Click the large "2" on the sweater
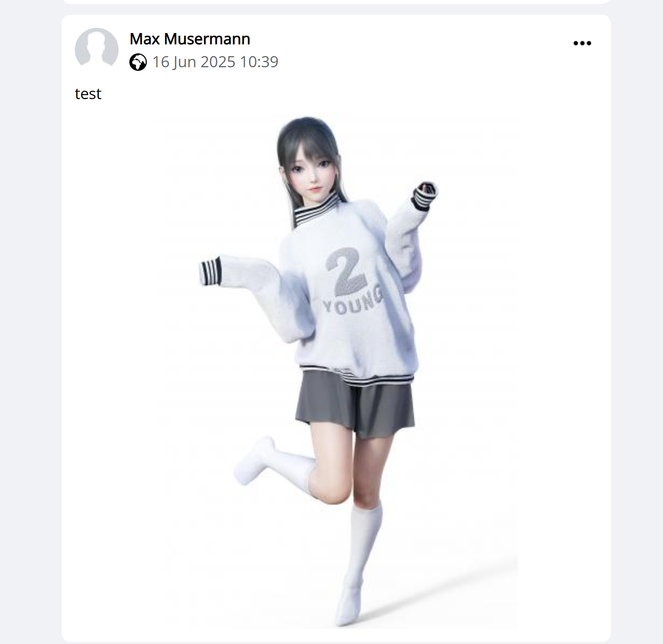The width and height of the screenshot is (663, 644). point(345,271)
